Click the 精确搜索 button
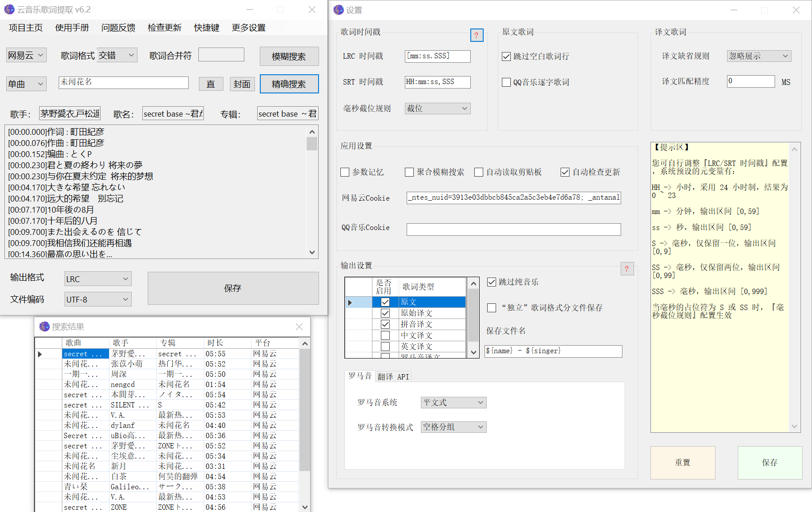The height and width of the screenshot is (512, 812). pos(289,84)
